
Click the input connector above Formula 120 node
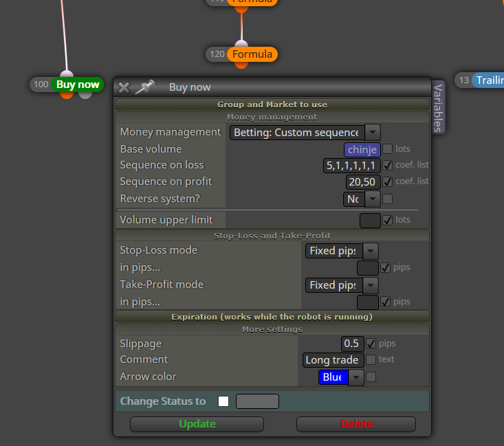tap(241, 44)
